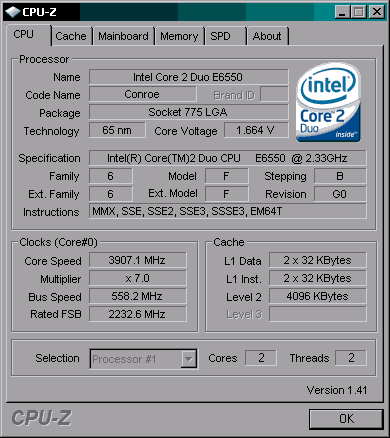390x438 pixels.
Task: Click the Level 2 cache value field
Action: (x=318, y=296)
